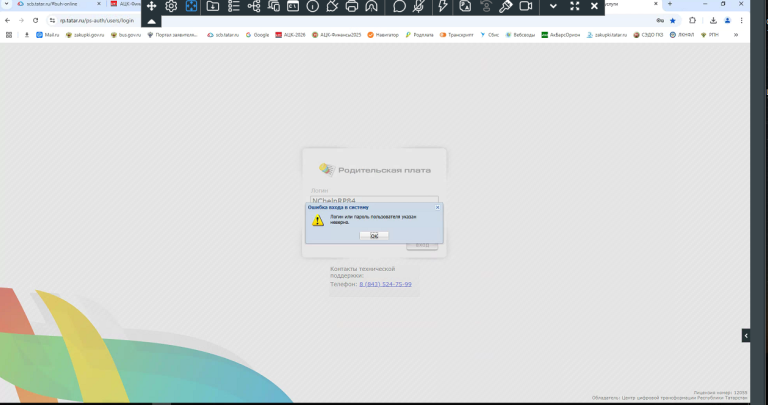
Task: Open the browser three-dot menu
Action: click(742, 21)
